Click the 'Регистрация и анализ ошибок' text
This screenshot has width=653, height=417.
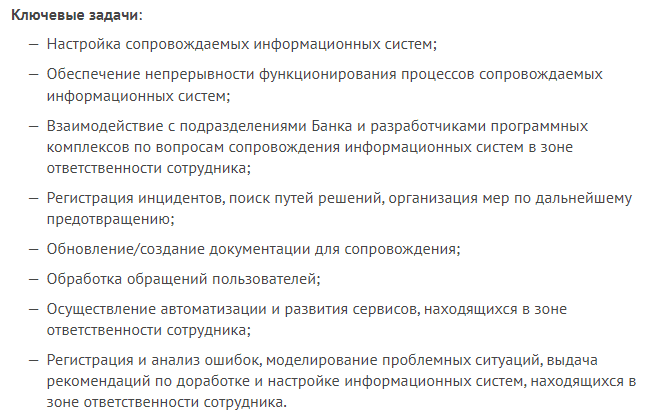pyautogui.click(x=155, y=360)
